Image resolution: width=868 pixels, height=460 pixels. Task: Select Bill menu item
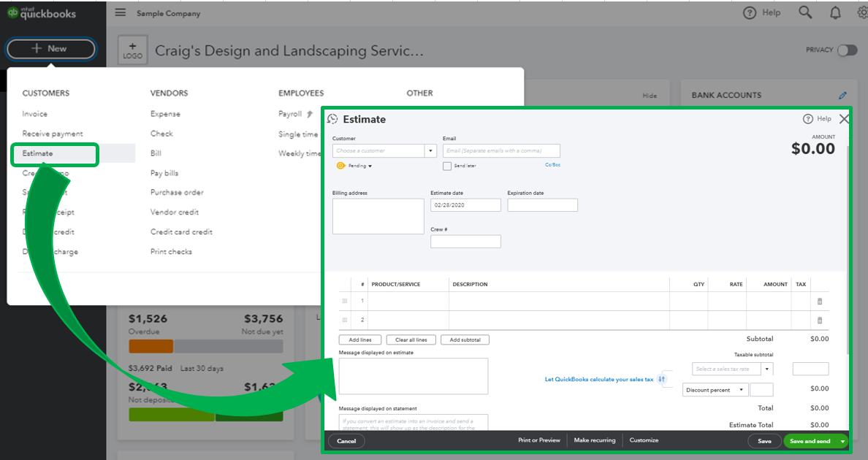156,153
